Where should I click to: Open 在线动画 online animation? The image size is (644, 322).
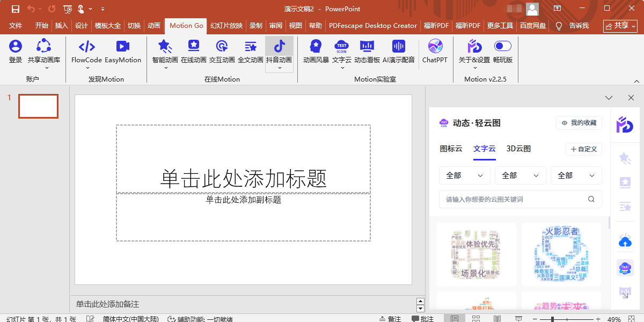(194, 52)
